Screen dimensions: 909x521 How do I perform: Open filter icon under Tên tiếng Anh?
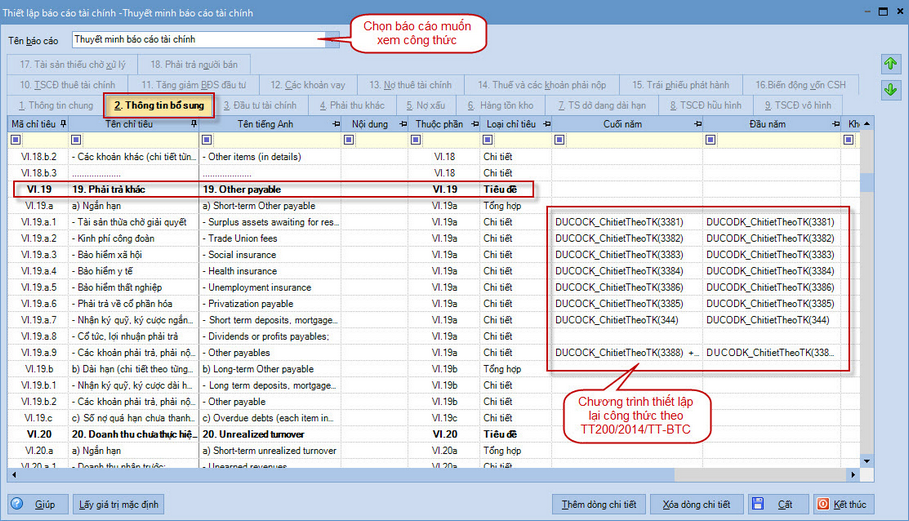point(206,140)
